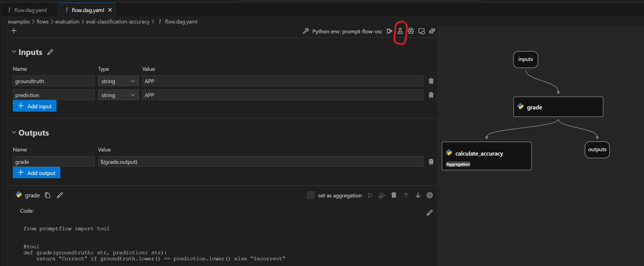Select the calculate_accuracy node in graph
The width and height of the screenshot is (644, 266).
486,156
